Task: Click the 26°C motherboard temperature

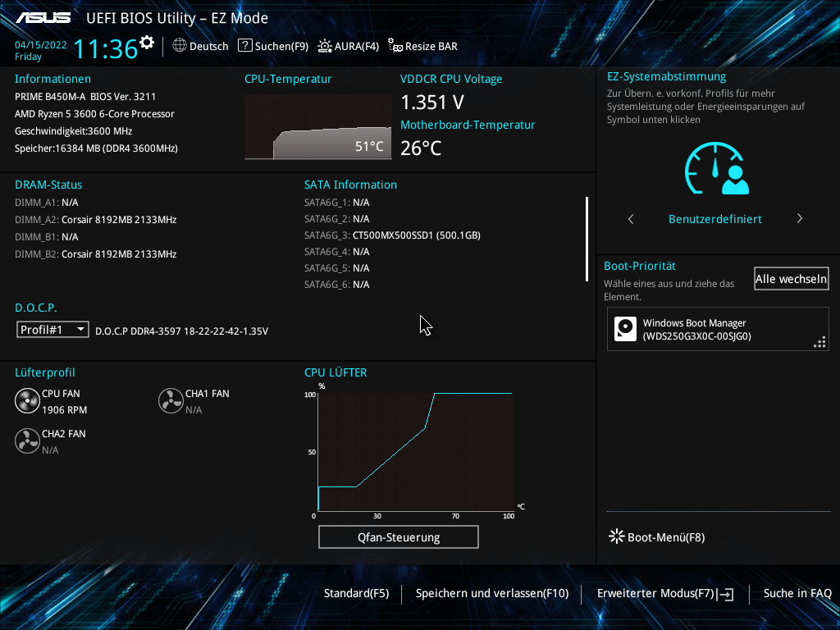Action: tap(421, 148)
